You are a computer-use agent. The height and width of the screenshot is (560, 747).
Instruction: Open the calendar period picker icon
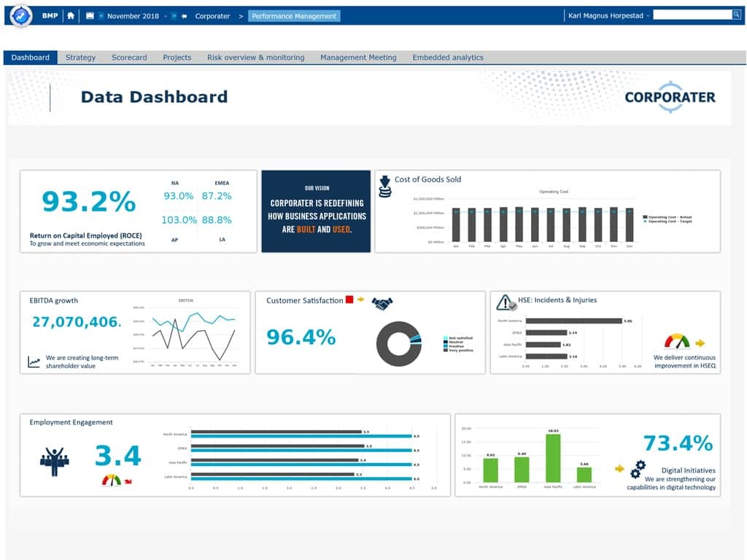tap(90, 15)
